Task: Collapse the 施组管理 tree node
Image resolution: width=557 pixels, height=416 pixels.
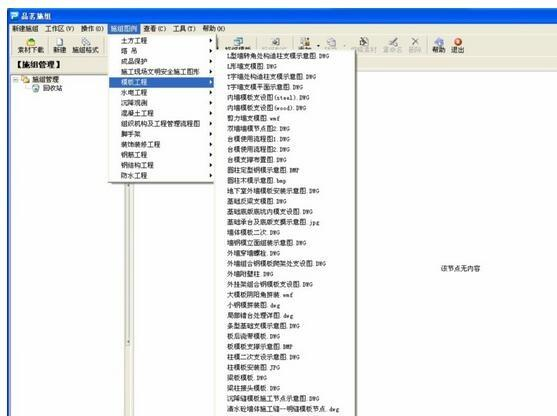Action: tap(15, 80)
